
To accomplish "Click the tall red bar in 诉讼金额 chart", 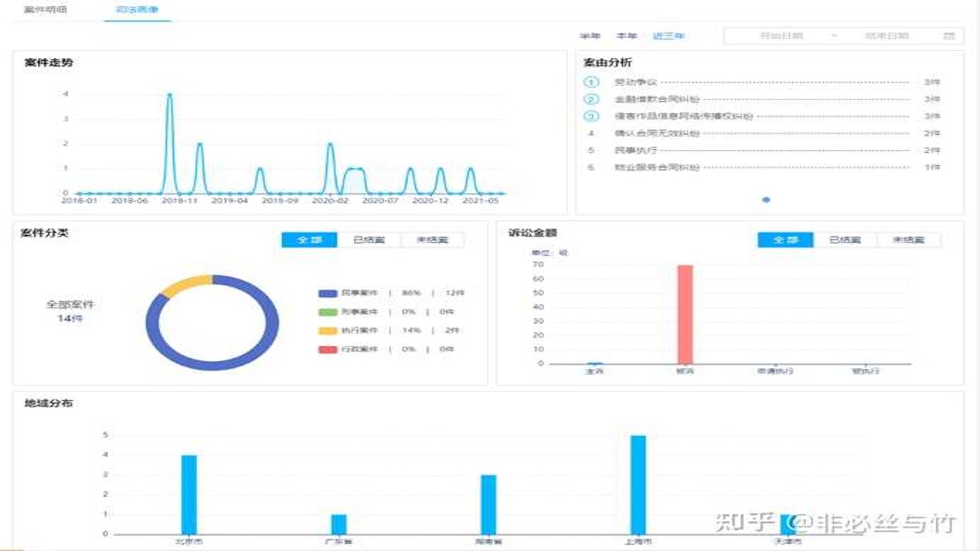I will coord(685,315).
